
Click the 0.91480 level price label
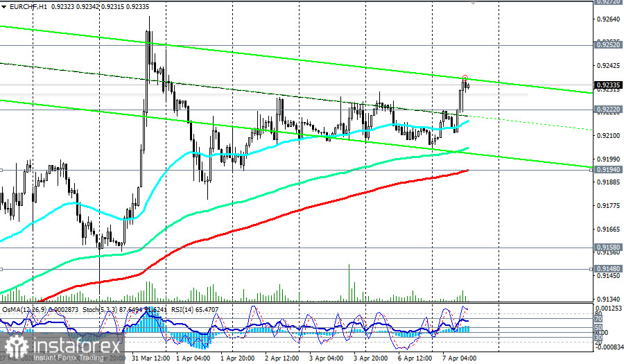click(x=607, y=269)
